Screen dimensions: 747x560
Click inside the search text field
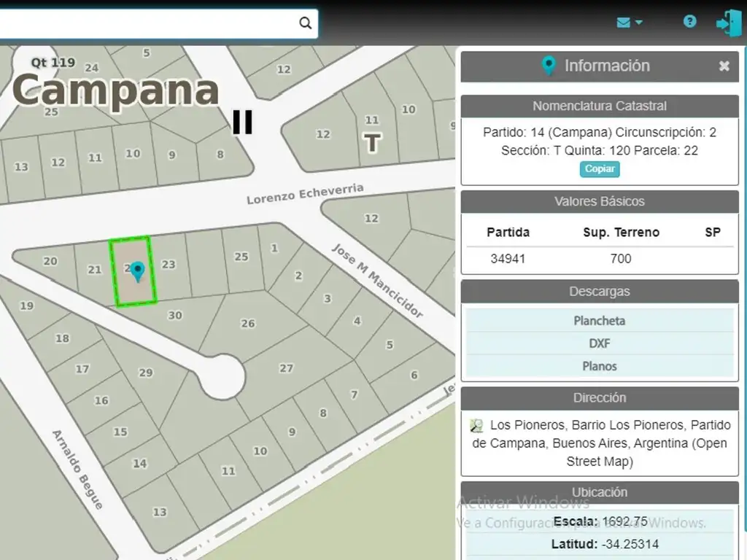tap(146, 23)
